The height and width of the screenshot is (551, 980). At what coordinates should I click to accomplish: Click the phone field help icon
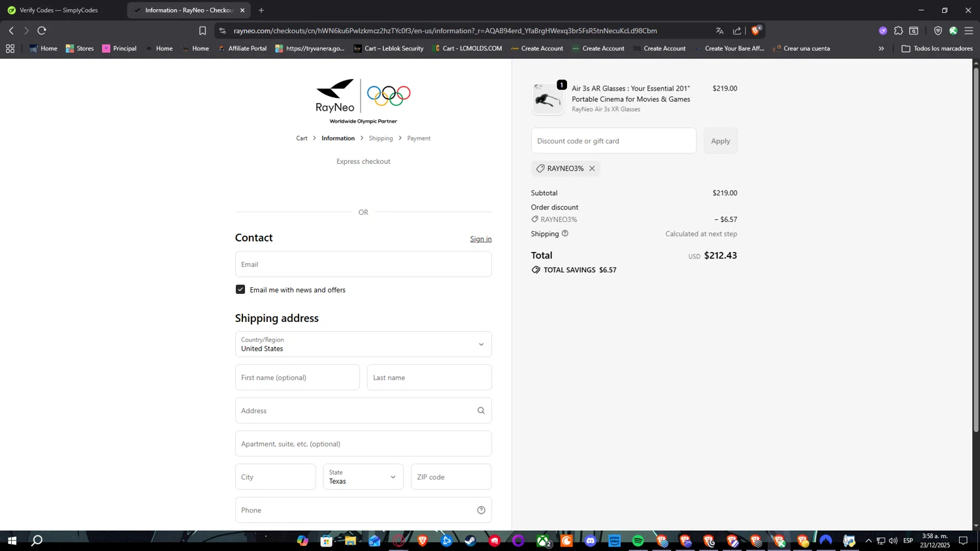[481, 510]
